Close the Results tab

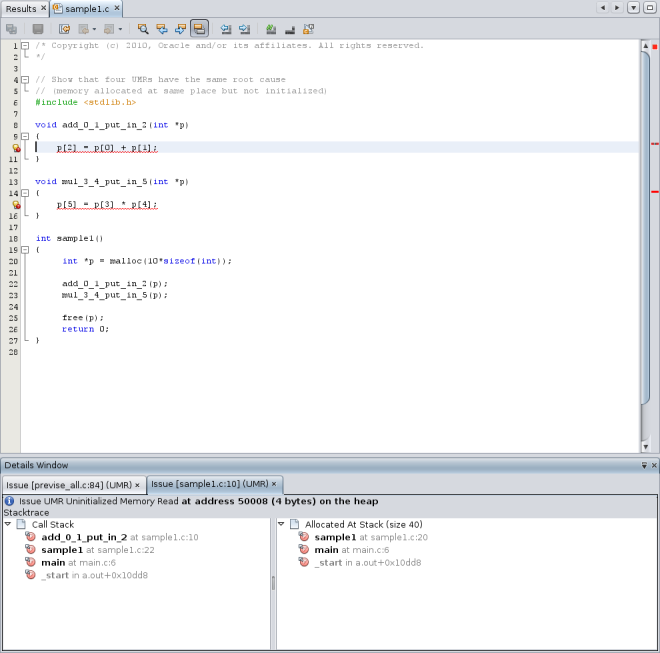43,8
